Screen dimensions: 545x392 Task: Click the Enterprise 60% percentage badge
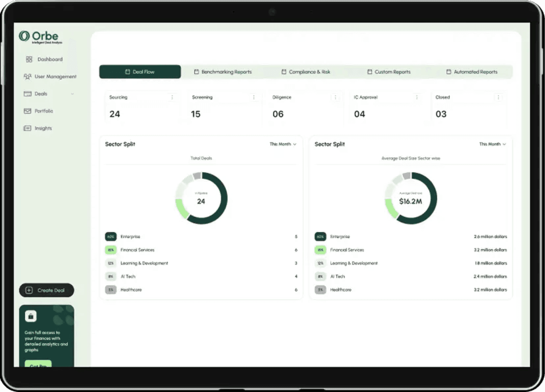point(111,236)
